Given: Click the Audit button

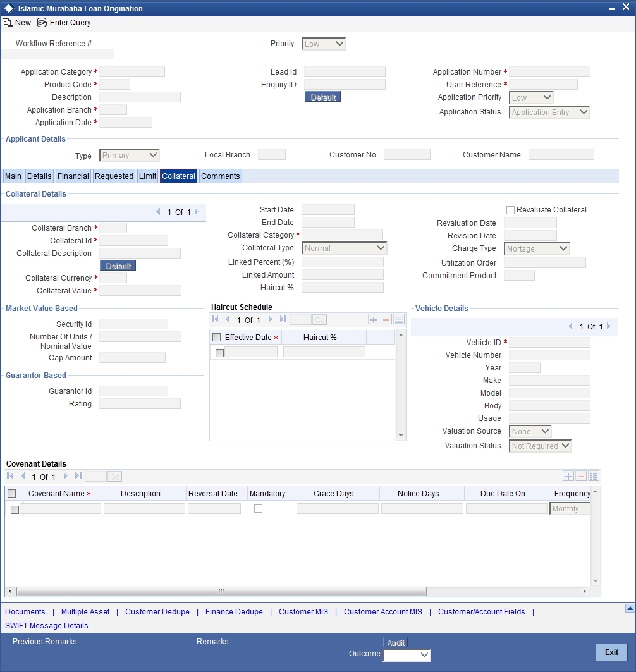Looking at the screenshot, I should point(396,643).
